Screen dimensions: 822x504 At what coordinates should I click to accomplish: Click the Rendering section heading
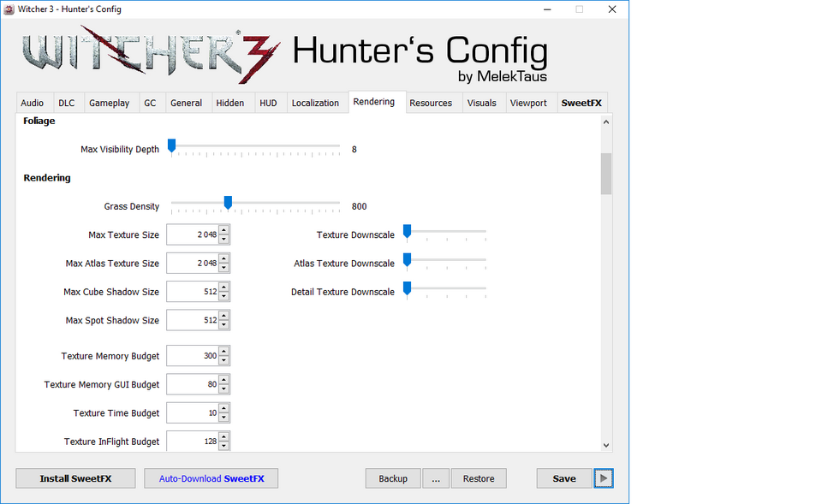tap(47, 178)
